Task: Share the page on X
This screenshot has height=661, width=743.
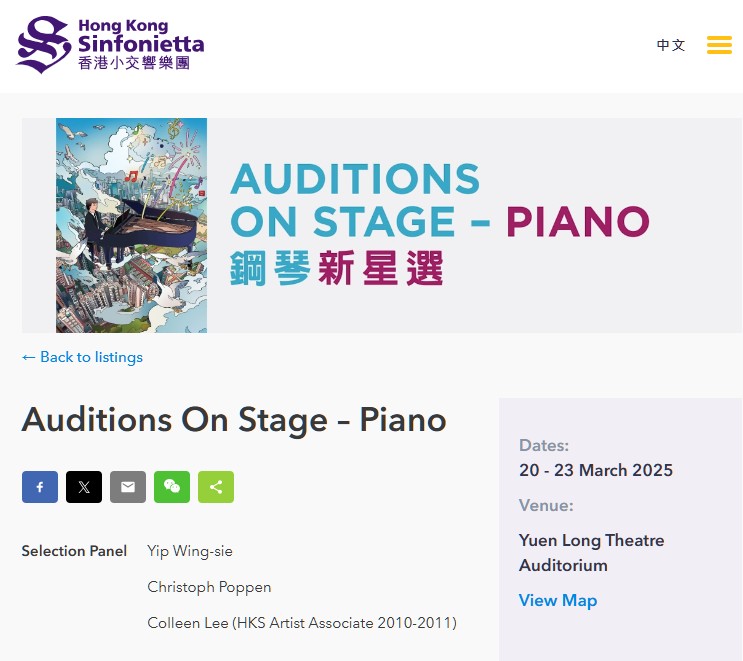Action: click(x=84, y=487)
